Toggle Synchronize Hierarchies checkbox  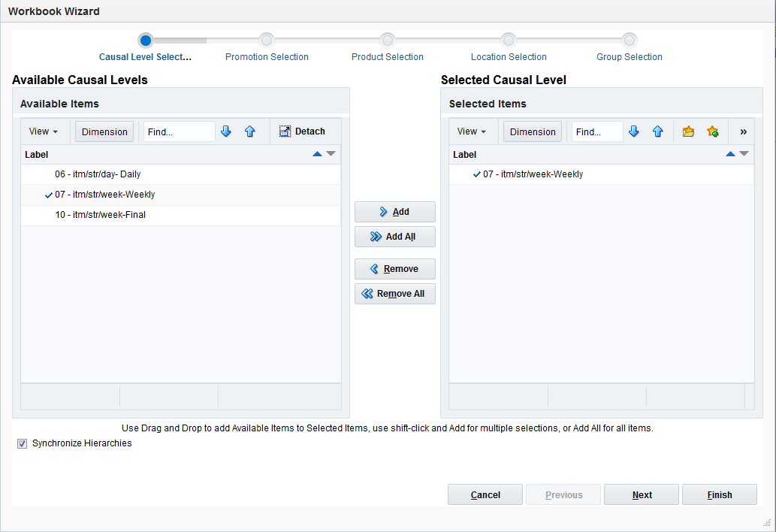(23, 443)
